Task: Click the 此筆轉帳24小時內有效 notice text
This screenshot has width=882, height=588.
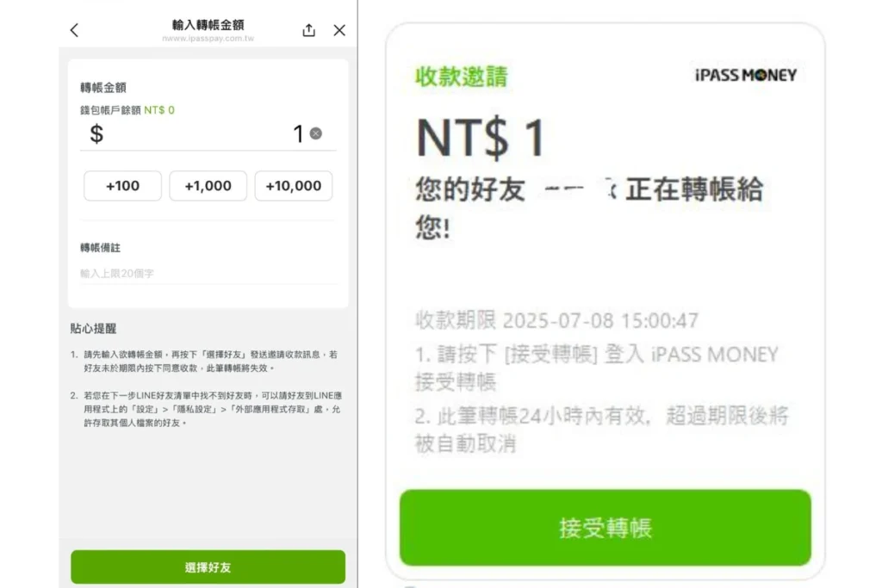Action: coord(602,430)
